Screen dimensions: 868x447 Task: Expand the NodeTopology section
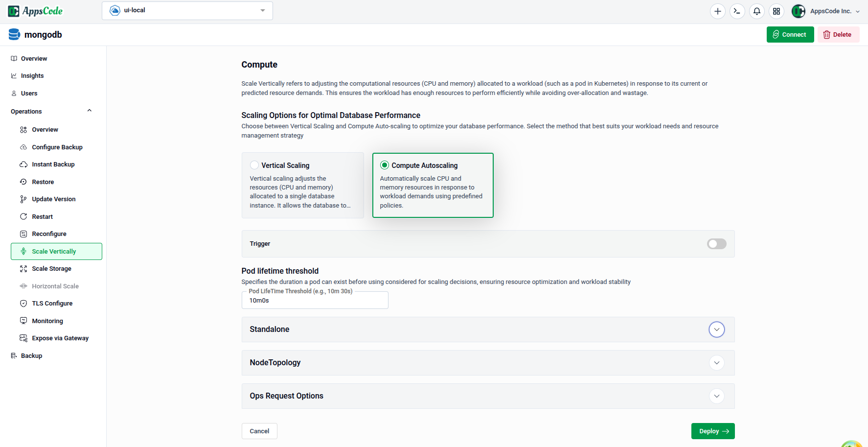(x=716, y=363)
